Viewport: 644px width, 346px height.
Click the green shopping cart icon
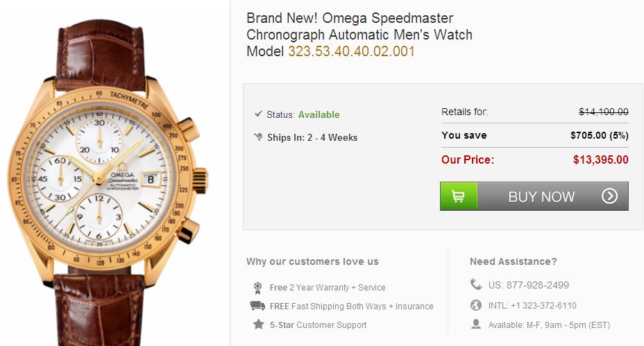459,196
